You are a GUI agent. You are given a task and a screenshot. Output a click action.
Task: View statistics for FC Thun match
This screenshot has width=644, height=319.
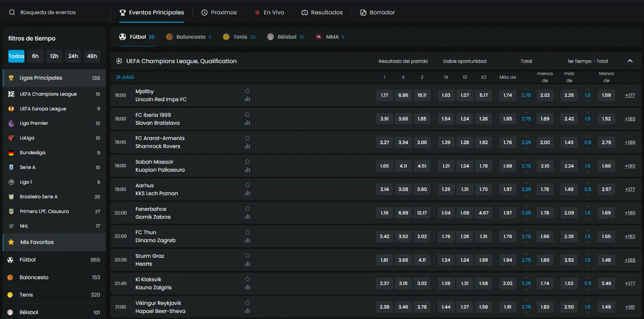click(x=247, y=240)
